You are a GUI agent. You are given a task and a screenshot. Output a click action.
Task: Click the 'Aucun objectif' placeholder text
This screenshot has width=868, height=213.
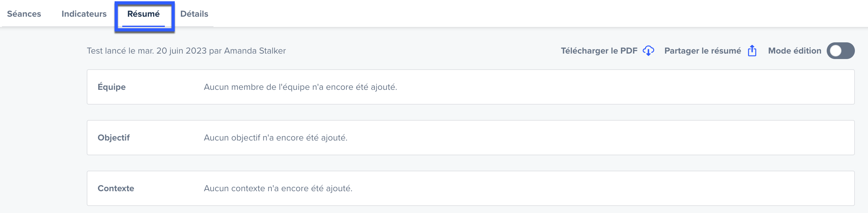275,138
